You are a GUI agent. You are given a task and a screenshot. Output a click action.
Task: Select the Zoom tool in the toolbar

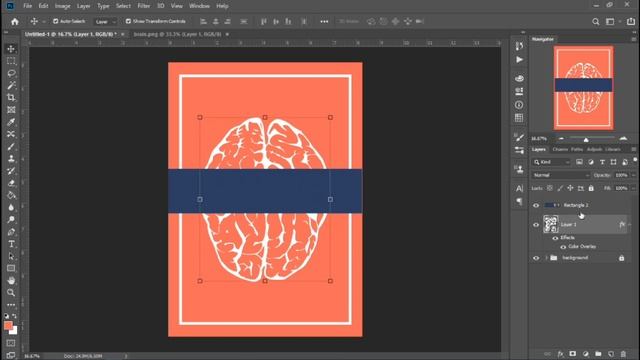coord(11,293)
